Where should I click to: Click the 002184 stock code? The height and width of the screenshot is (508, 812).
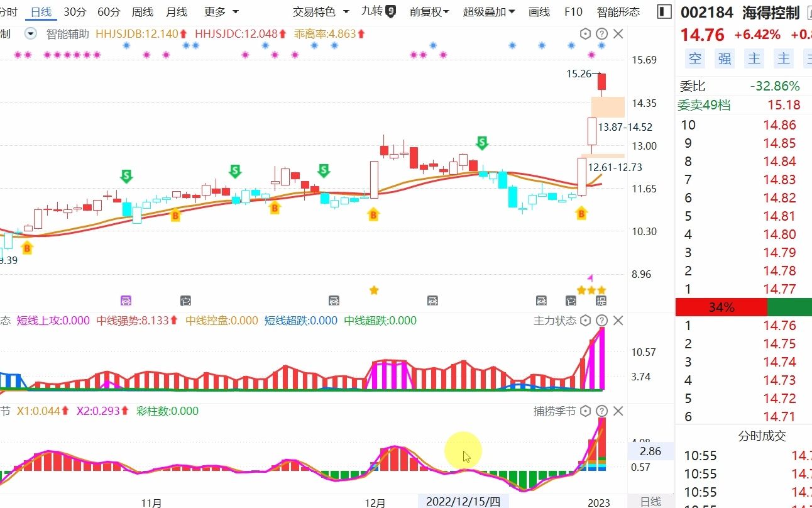(x=707, y=13)
